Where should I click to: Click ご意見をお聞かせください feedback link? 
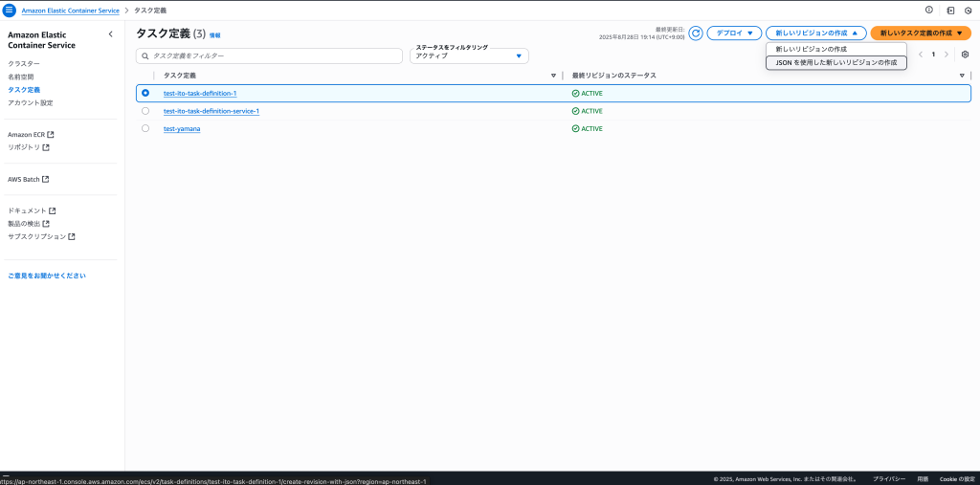click(x=47, y=276)
